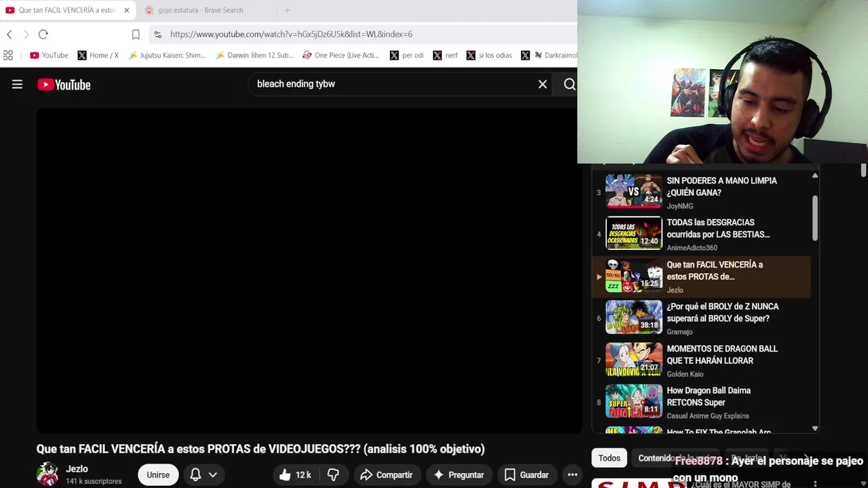This screenshot has width=868, height=488.
Task: Reload the page
Action: click(43, 34)
